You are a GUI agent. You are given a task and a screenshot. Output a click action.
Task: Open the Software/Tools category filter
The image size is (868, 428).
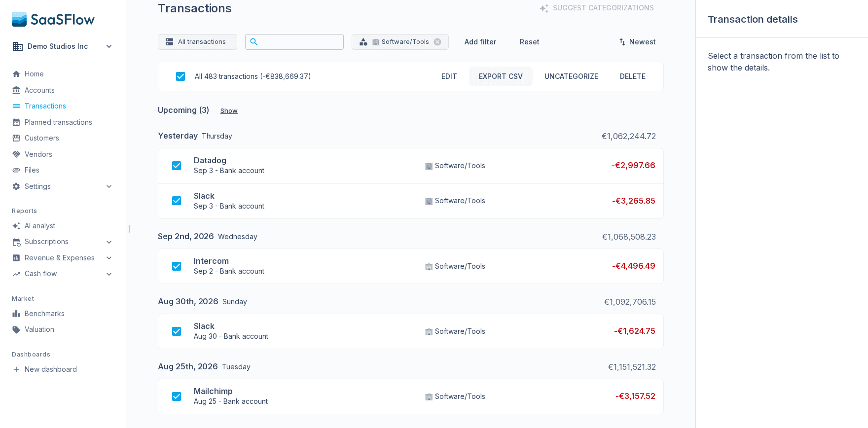coord(400,42)
